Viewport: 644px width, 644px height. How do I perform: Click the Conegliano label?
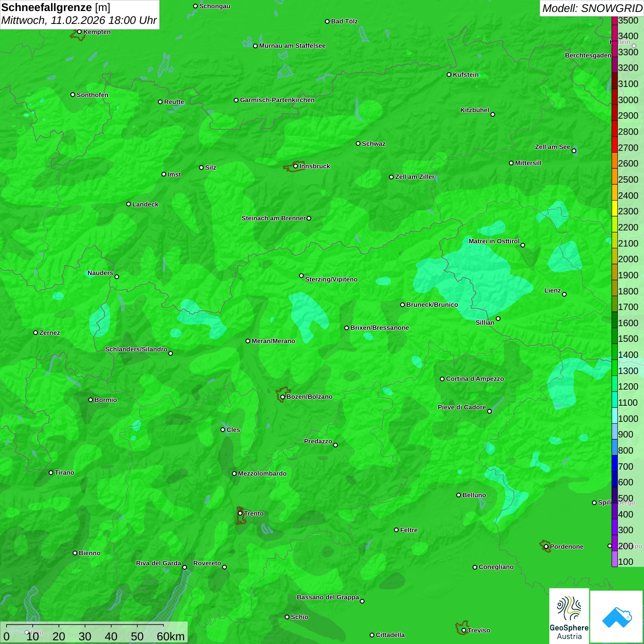click(496, 567)
